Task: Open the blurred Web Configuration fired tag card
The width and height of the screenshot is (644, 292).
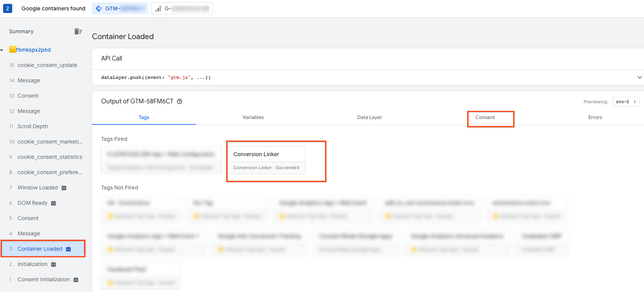Action: coord(161,160)
